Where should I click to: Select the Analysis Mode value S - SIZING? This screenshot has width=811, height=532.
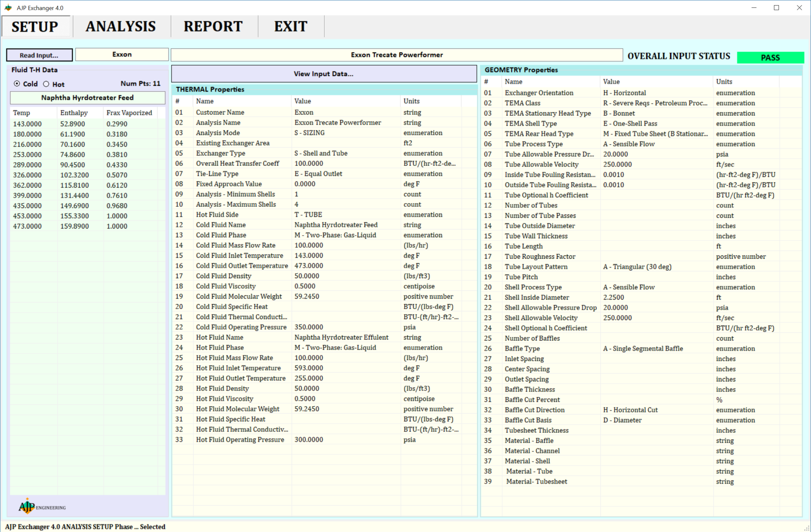[309, 133]
